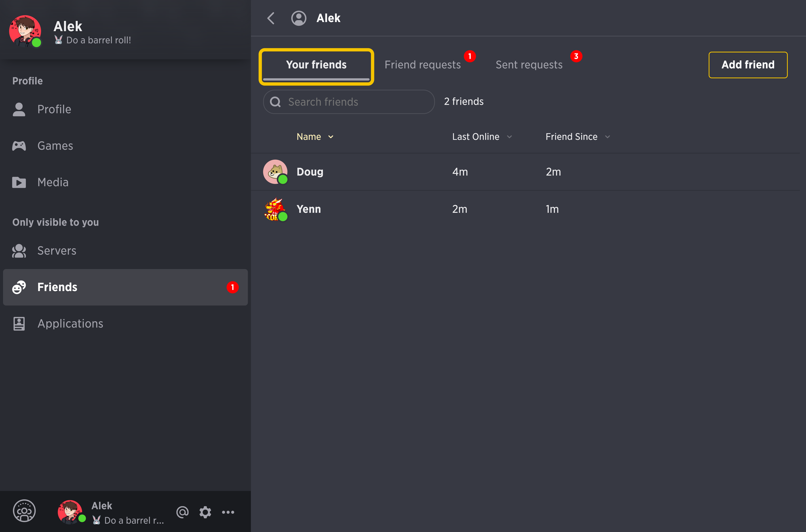
Task: Open Yenn's avatar
Action: tap(275, 209)
